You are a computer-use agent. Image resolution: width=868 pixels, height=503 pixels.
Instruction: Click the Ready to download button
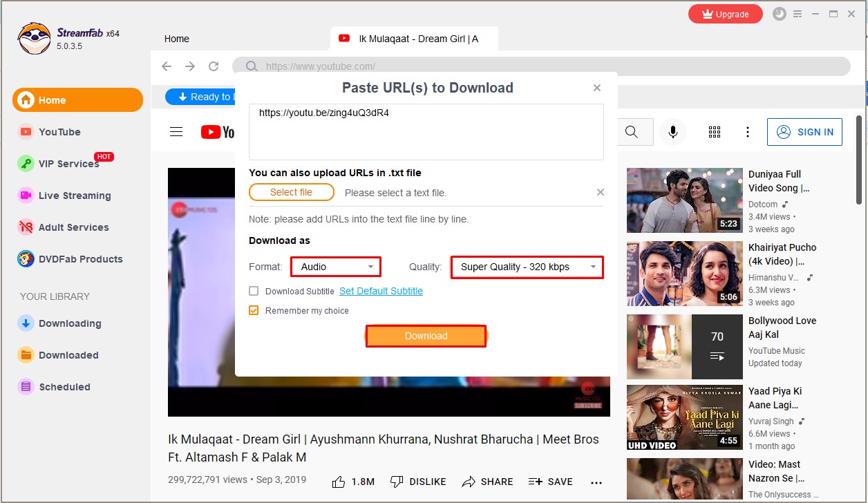tap(200, 97)
